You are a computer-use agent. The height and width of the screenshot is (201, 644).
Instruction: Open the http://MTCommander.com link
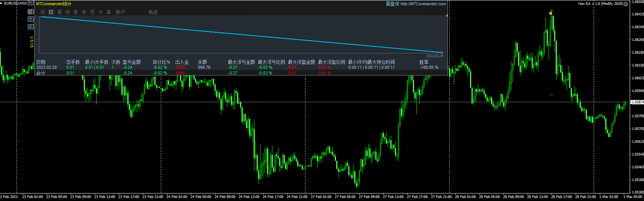[423, 4]
